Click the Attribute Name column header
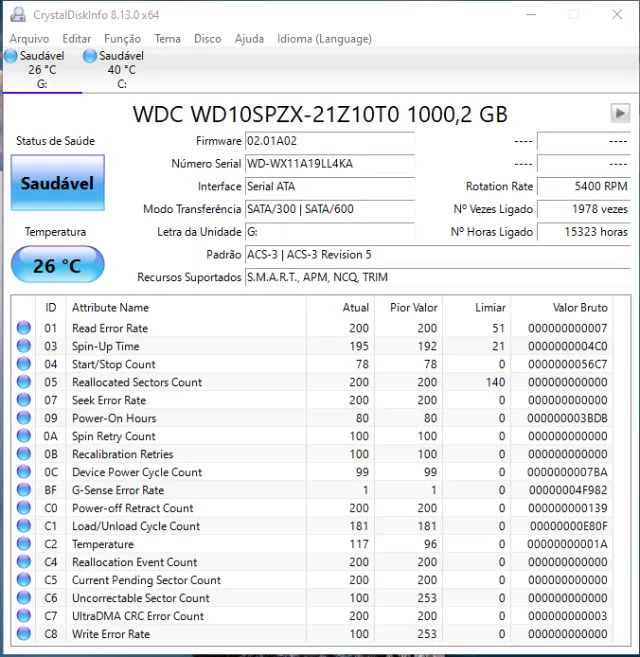 186,308
